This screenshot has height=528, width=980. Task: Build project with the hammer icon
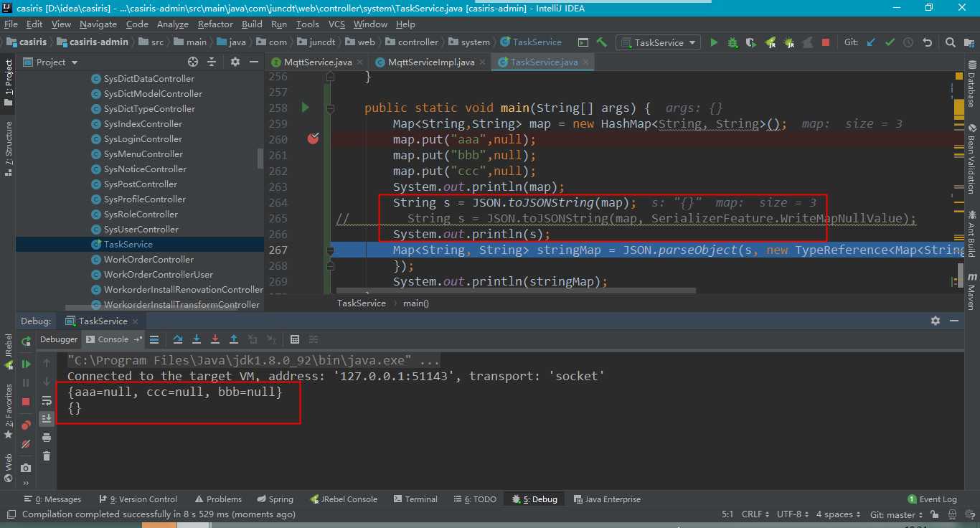pyautogui.click(x=601, y=42)
